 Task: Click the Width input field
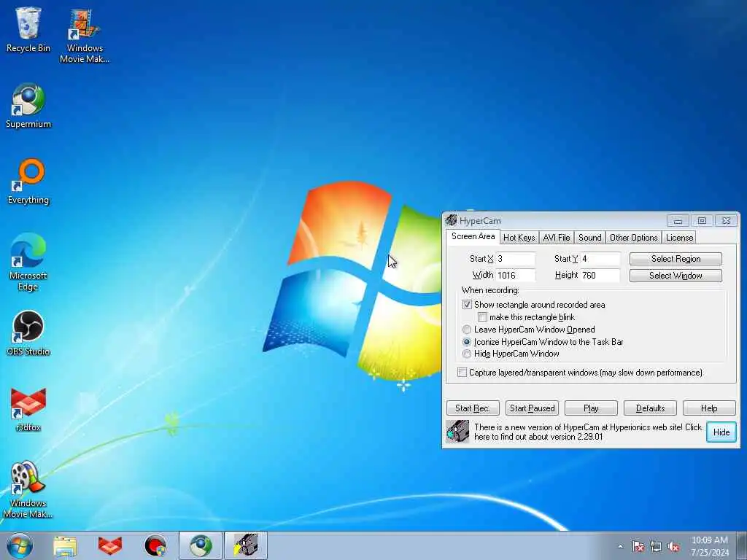[516, 275]
